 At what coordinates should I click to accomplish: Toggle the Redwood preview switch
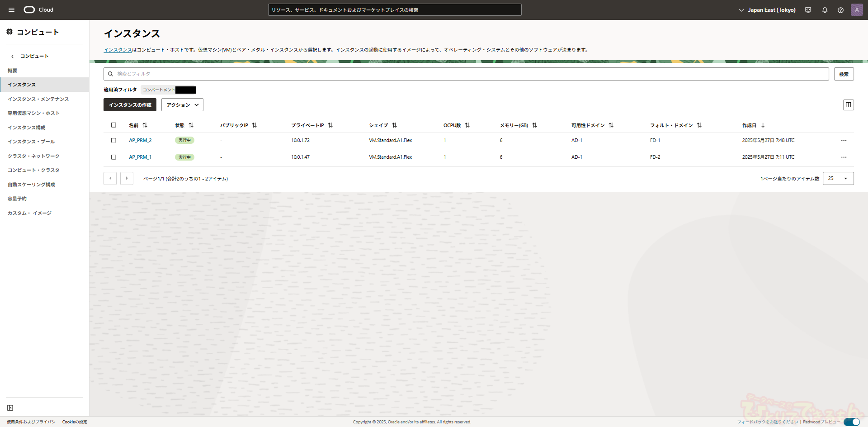tap(852, 422)
